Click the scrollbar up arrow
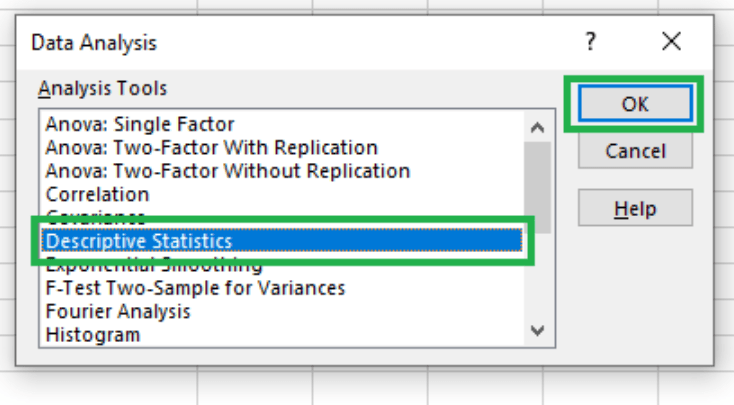 coord(538,127)
